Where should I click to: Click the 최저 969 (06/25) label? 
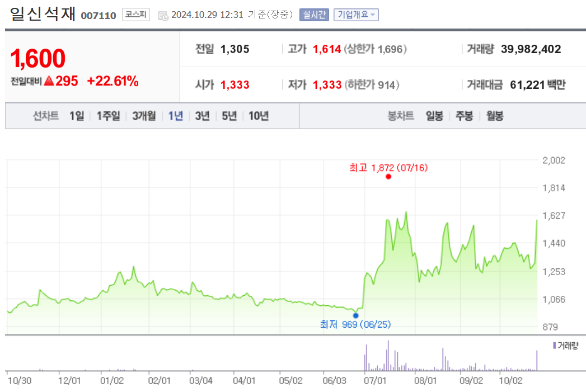(x=355, y=324)
